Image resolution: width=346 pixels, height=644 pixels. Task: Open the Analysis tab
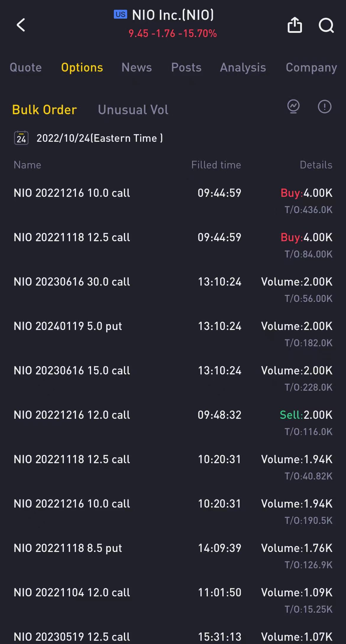click(243, 68)
